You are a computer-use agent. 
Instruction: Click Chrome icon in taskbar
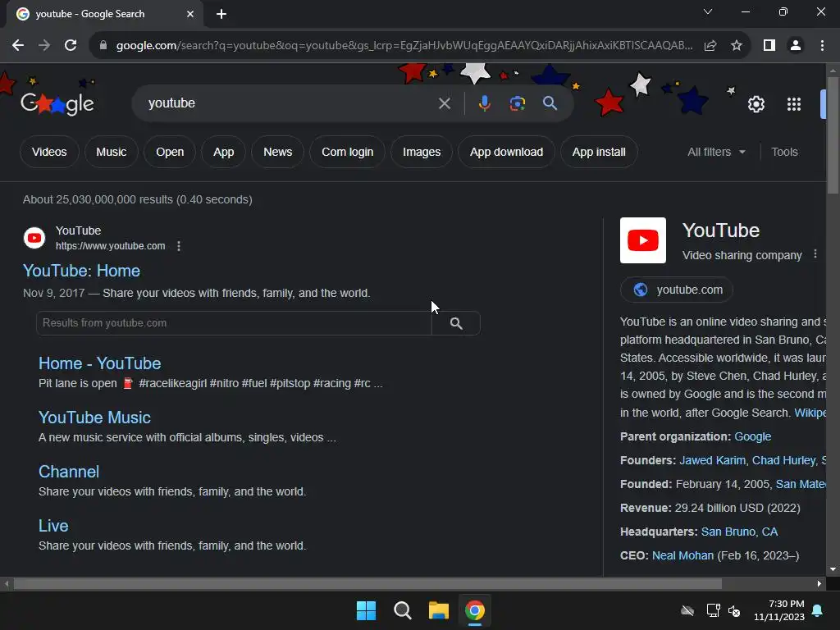point(475,610)
